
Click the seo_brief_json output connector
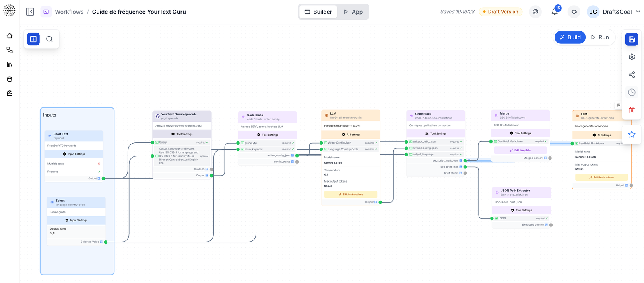point(465,167)
